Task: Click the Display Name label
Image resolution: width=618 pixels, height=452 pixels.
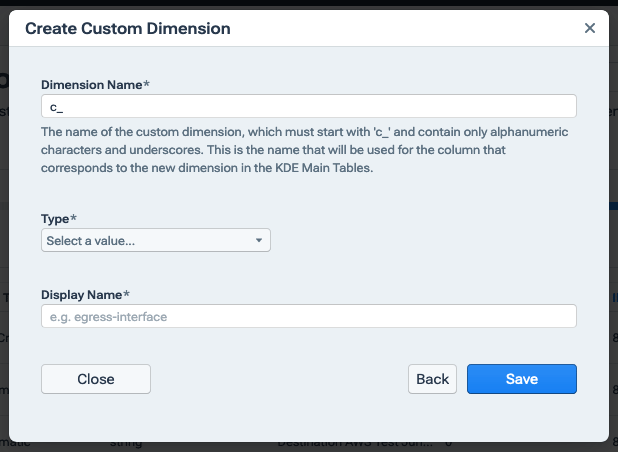Action: [83, 295]
